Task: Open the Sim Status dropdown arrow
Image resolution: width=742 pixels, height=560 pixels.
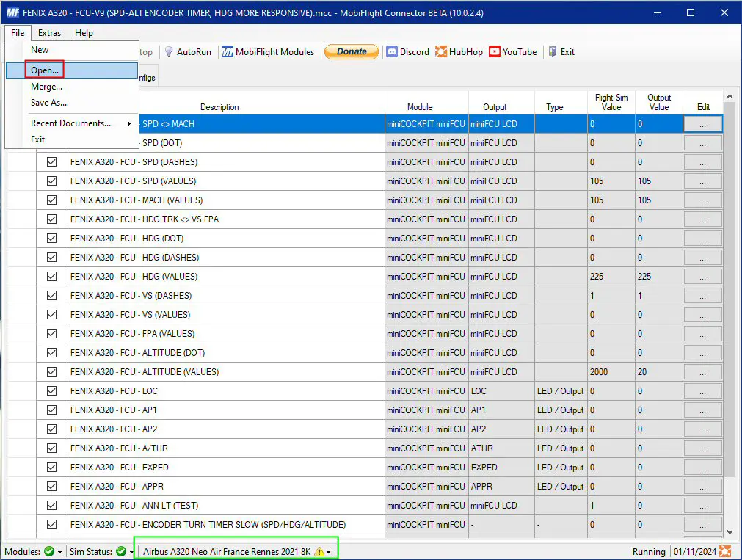Action: (131, 552)
